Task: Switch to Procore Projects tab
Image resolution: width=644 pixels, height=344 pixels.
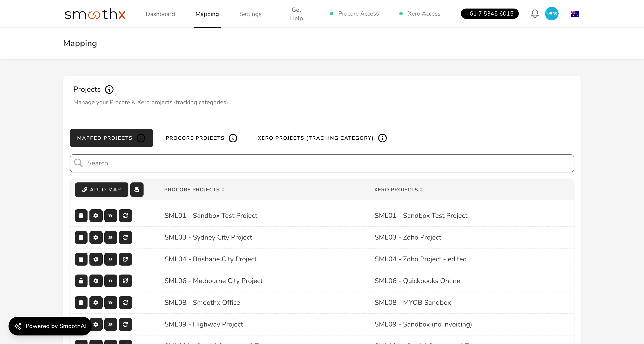Action: point(195,138)
